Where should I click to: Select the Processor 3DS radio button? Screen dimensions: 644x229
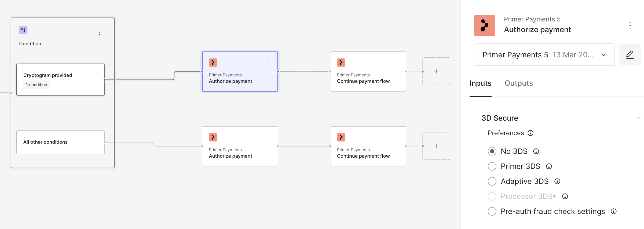pos(492,196)
